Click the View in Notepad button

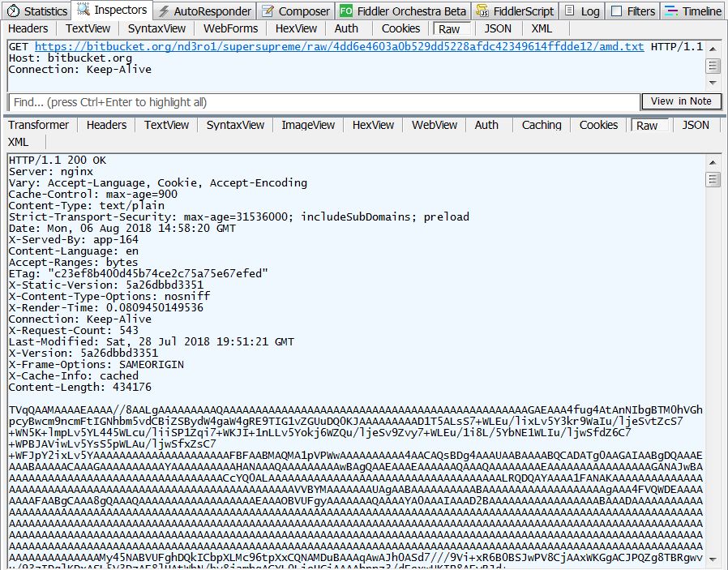[x=681, y=101]
